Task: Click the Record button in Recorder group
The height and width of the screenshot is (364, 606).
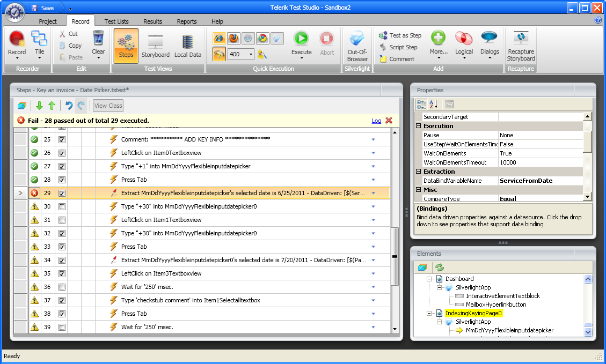Action: pos(17,42)
